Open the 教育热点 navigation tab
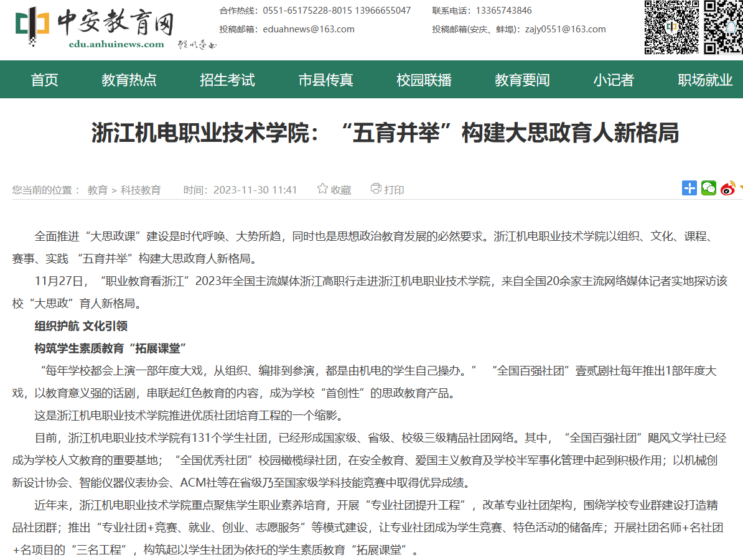This screenshot has height=560, width=743. 129,80
